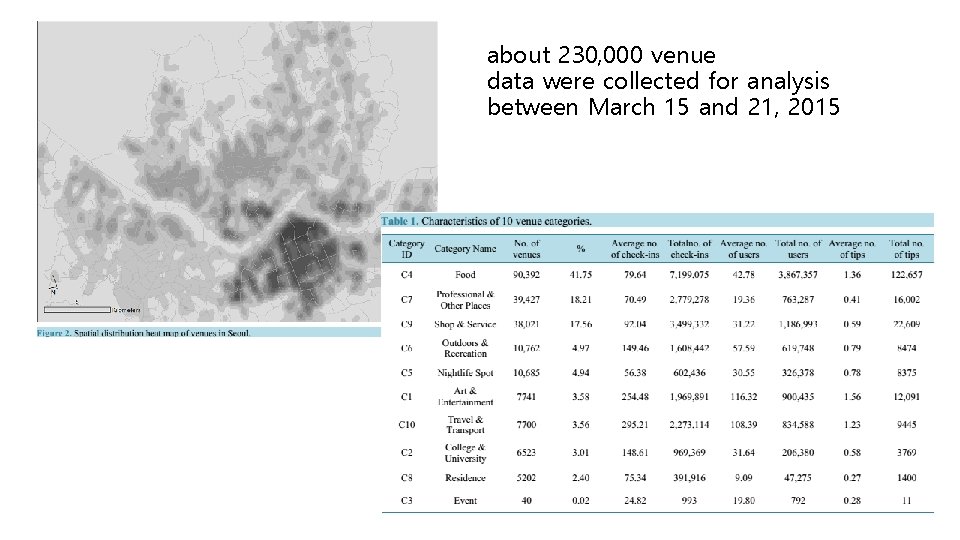The width and height of the screenshot is (960, 540).
Task: Click the 'between March 15 and 21, 2015' line
Action: [x=663, y=107]
